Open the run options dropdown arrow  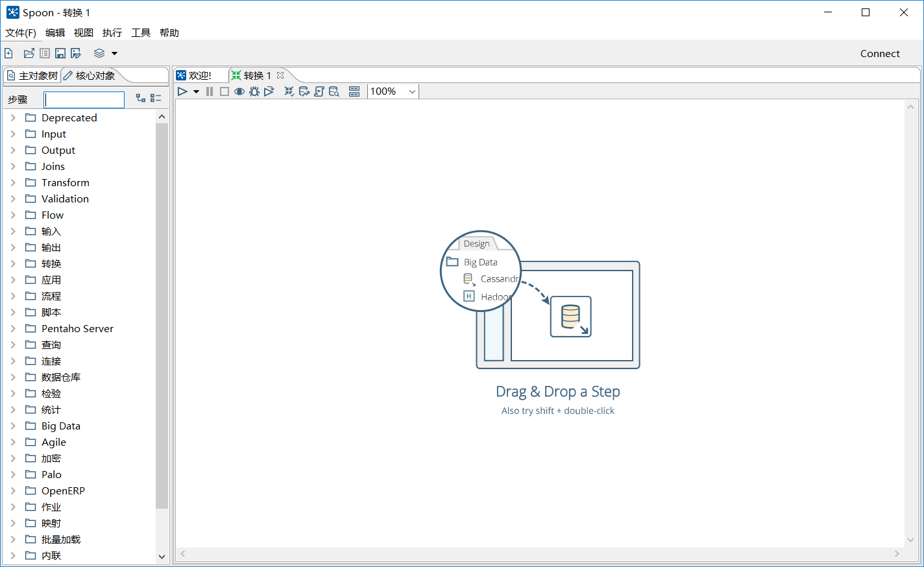tap(196, 91)
